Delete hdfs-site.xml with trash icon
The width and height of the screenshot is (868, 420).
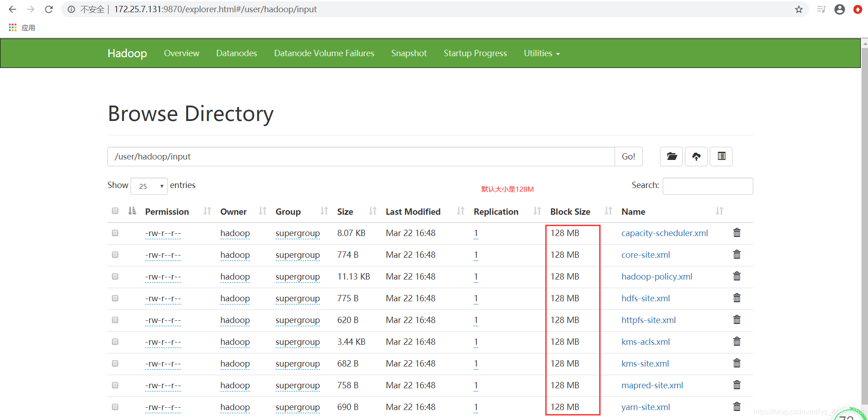click(737, 298)
